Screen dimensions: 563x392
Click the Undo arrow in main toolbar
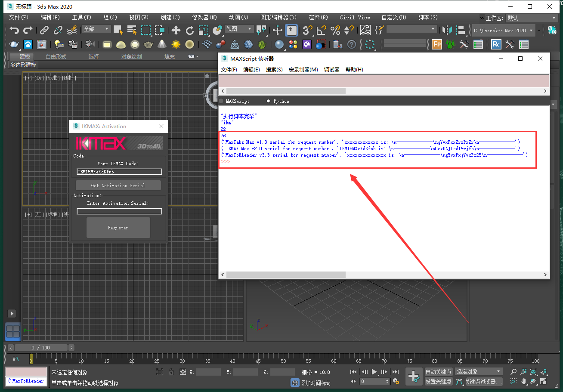click(14, 30)
